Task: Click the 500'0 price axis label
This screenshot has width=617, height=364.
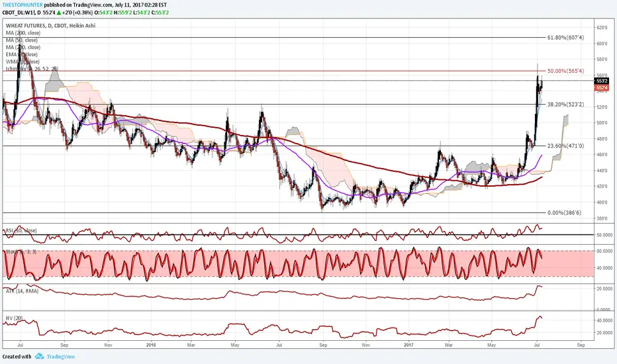Action: (602, 123)
